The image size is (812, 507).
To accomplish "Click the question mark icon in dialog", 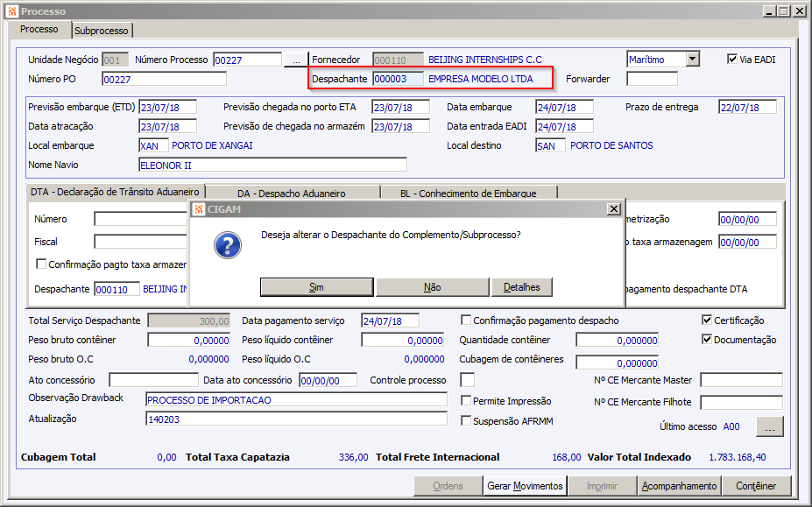I will [228, 245].
